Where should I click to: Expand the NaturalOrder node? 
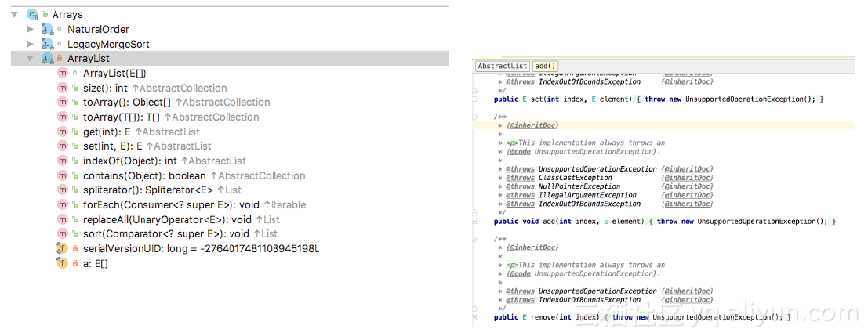click(31, 29)
